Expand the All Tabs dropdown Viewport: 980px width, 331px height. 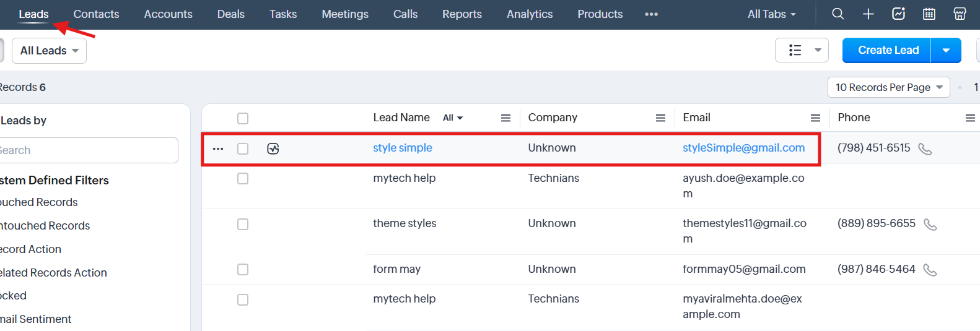[x=771, y=14]
